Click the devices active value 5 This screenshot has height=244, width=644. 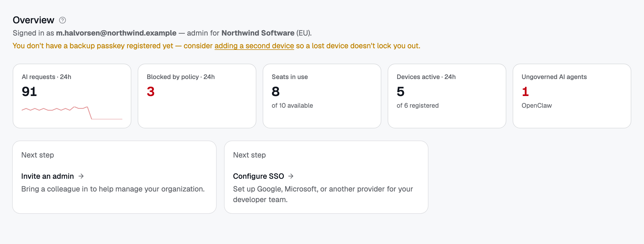(401, 92)
